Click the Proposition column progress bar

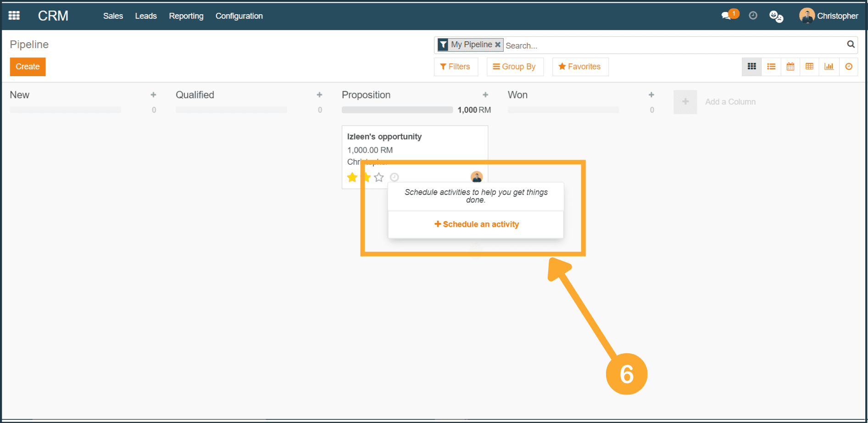(x=397, y=110)
